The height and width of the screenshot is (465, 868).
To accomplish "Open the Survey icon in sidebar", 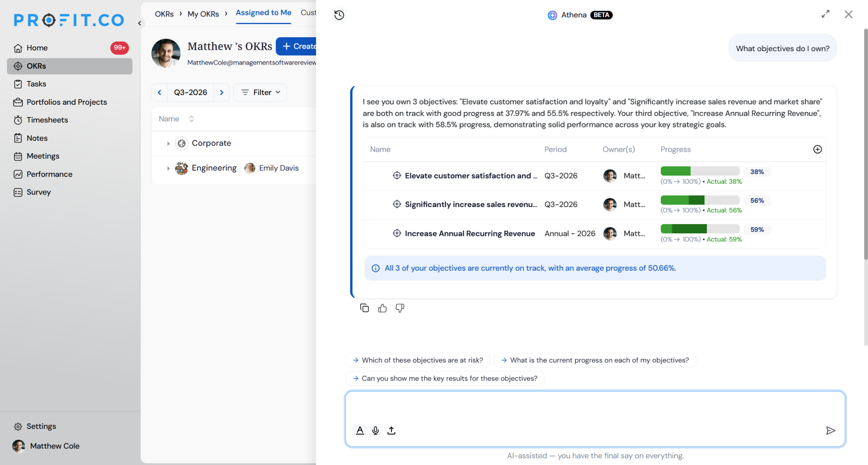I will (18, 192).
